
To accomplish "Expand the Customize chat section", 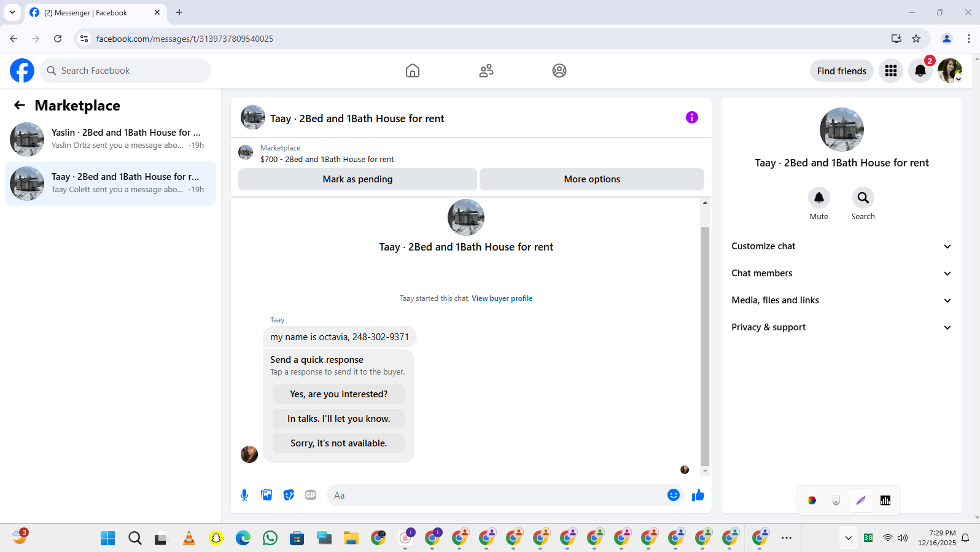I will (842, 246).
